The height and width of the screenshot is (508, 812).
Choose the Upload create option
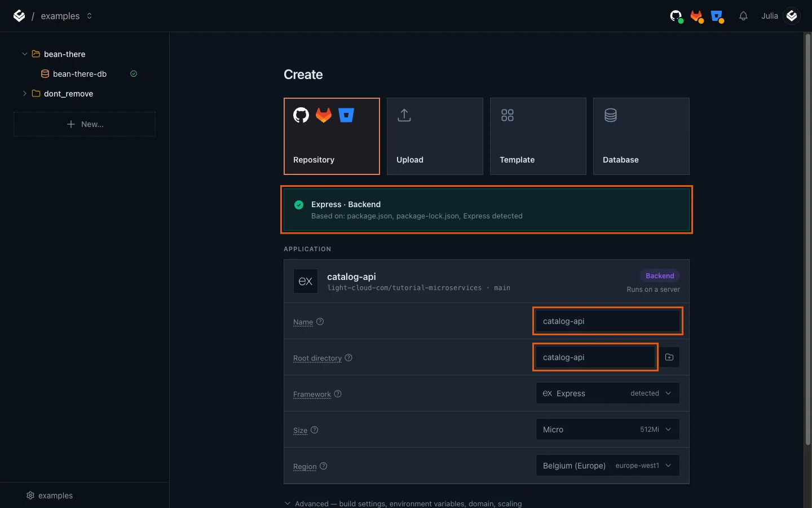point(435,136)
